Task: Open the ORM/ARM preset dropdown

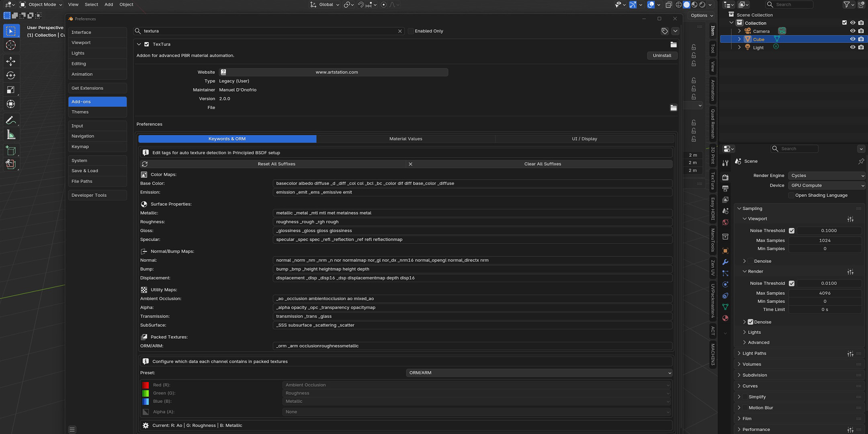Action: [x=539, y=373]
